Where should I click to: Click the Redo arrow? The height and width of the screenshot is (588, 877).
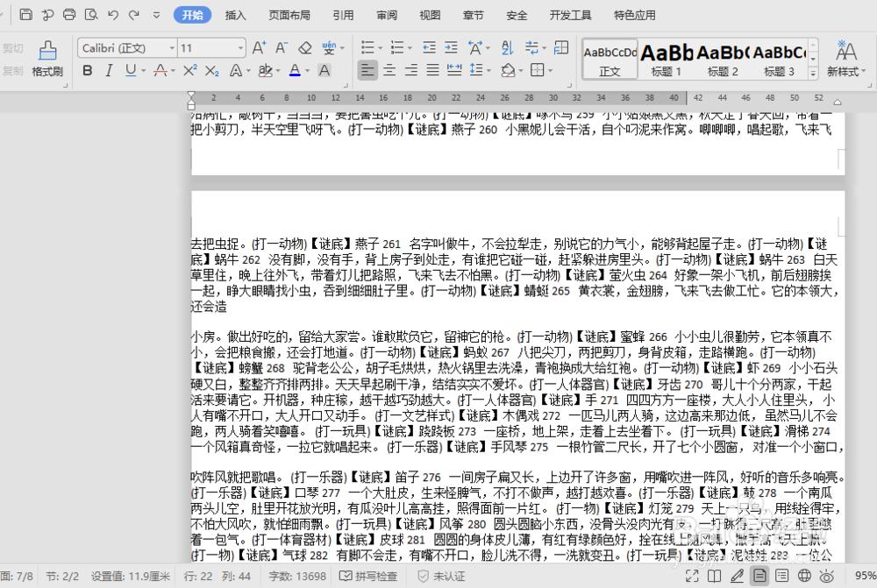(x=133, y=15)
